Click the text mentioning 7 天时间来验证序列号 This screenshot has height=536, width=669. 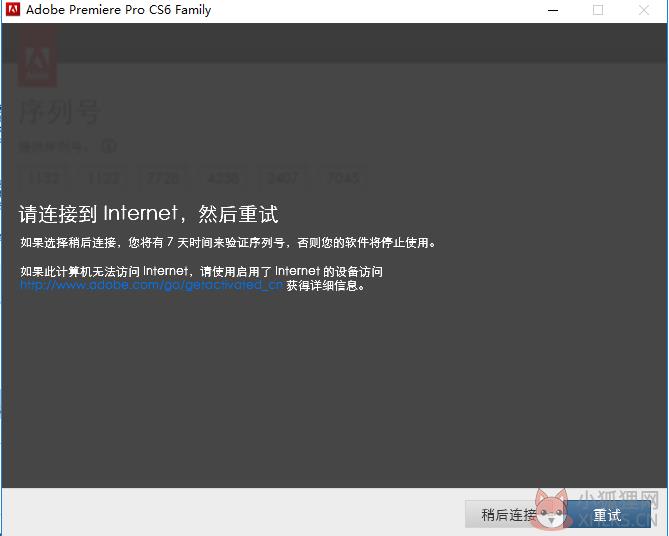click(228, 243)
